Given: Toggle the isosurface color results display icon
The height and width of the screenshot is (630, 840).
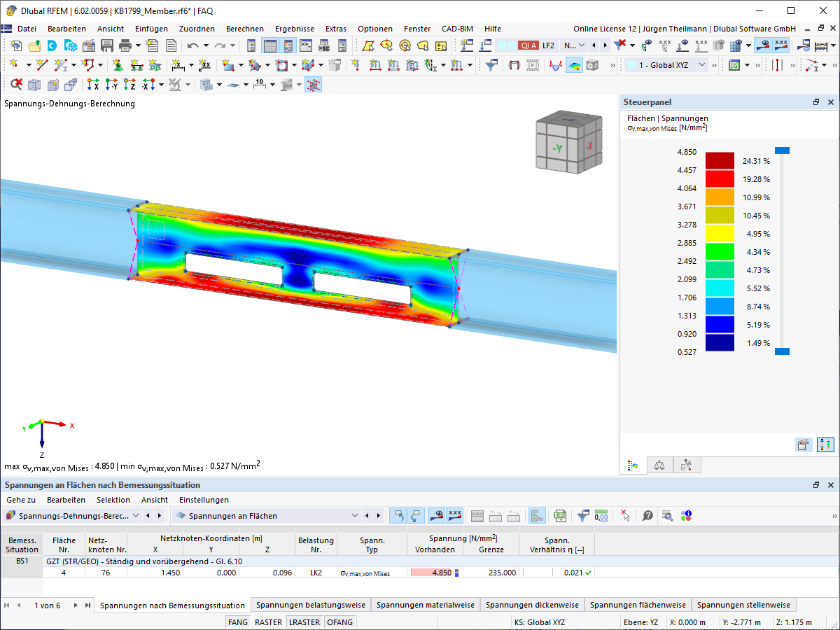Looking at the screenshot, I should tap(575, 65).
